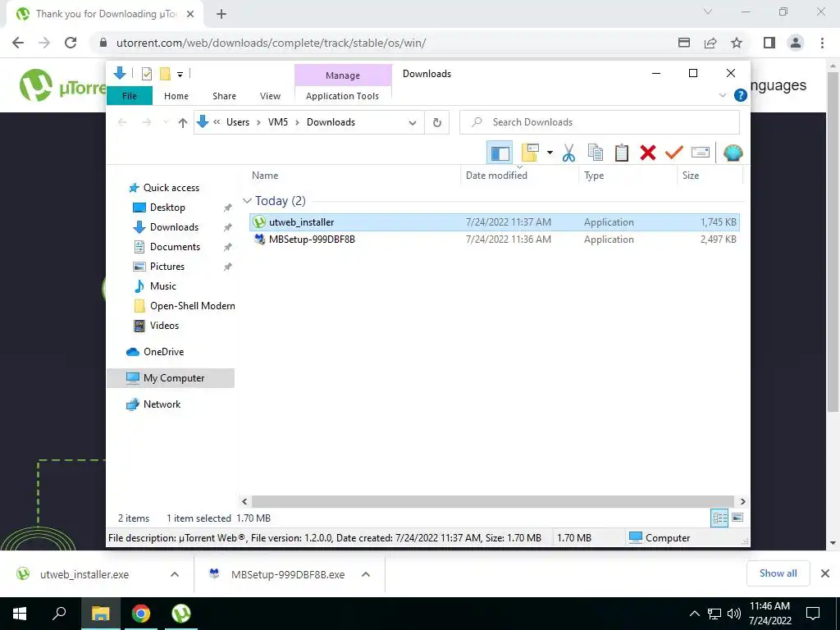Click Chrome share page icon
840x630 pixels.
(710, 43)
